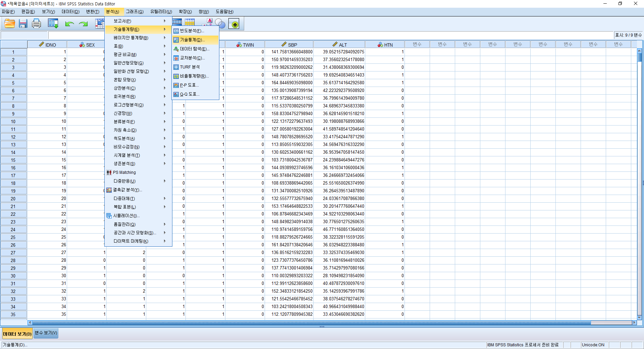Open the 그래프(G) menu

tap(135, 11)
